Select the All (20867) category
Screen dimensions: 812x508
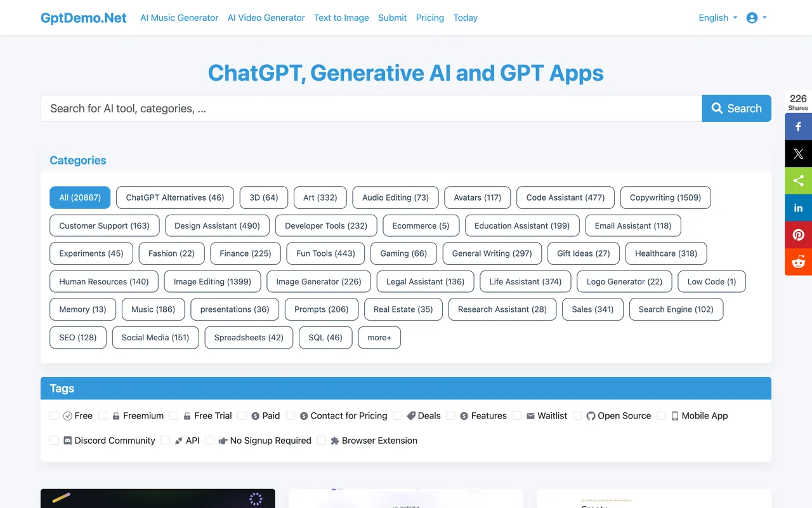(x=80, y=197)
